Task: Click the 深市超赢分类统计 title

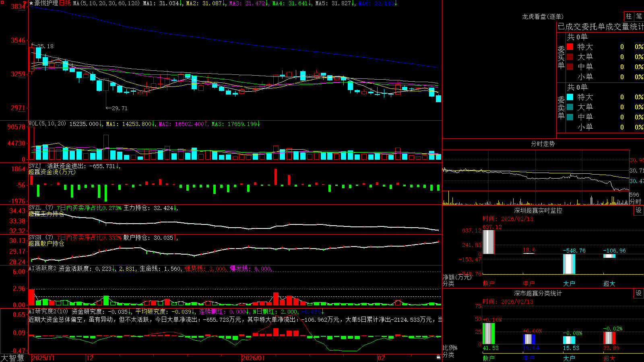Action: (x=538, y=293)
